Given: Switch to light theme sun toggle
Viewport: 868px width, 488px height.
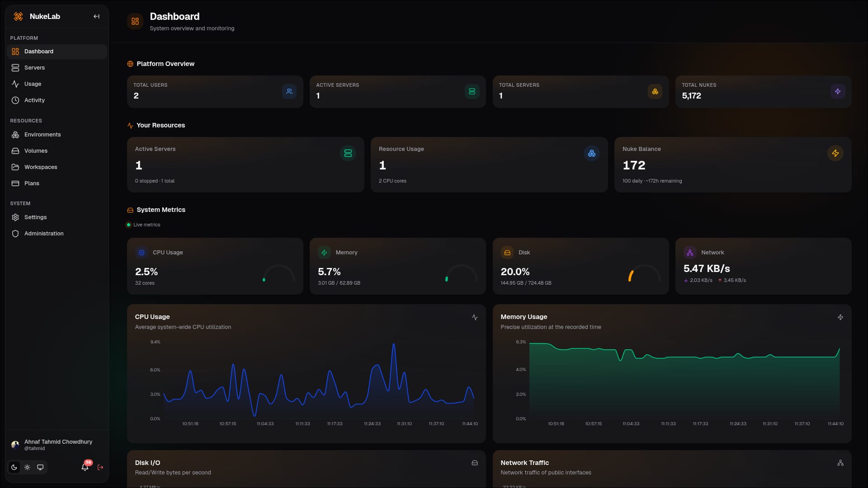Looking at the screenshot, I should coord(27,467).
